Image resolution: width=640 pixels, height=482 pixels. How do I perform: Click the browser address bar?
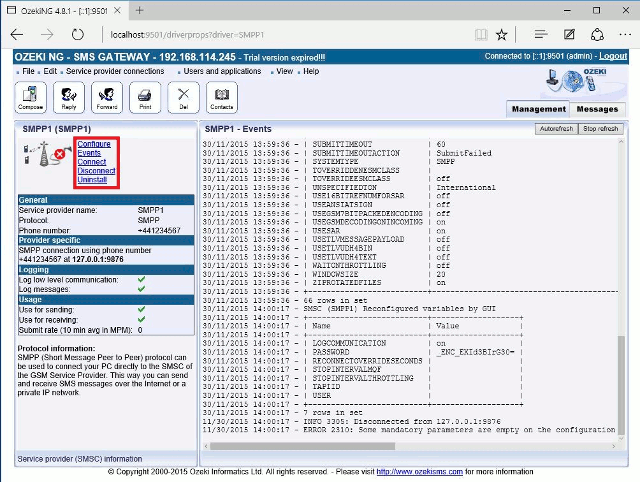coord(286,35)
